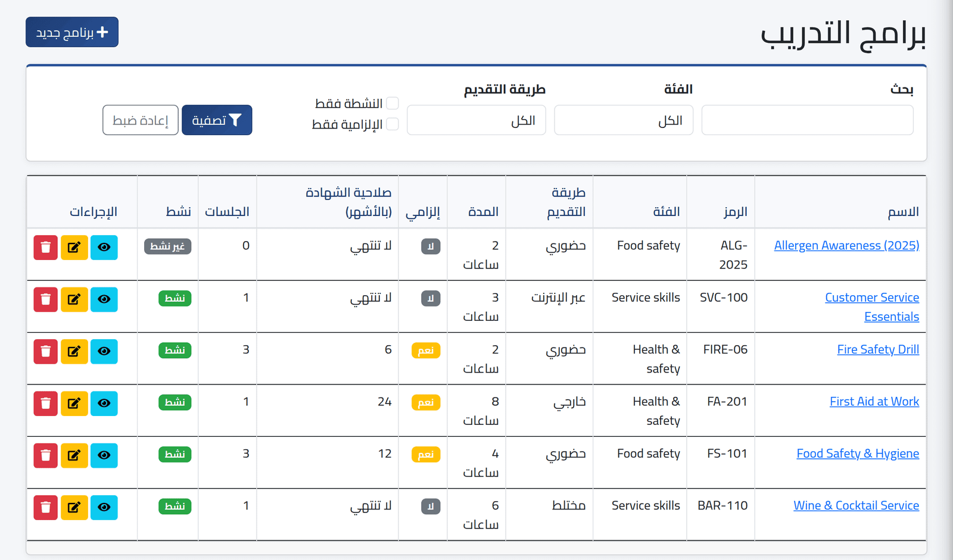Open the Allergen Awareness (2025) link
953x560 pixels.
coord(846,245)
